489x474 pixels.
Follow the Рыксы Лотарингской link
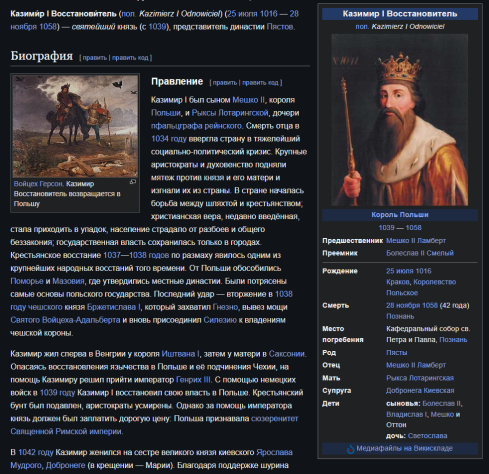[230, 113]
